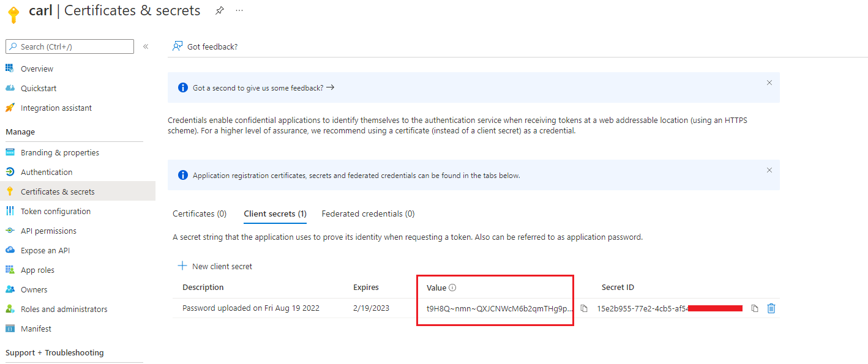Click the Owners people icon
868x364 pixels.
(10, 289)
